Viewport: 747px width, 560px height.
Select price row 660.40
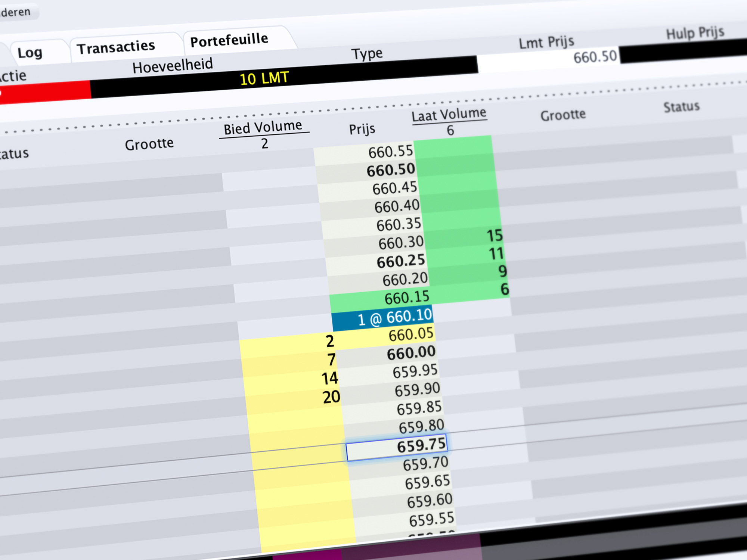[x=371, y=207]
